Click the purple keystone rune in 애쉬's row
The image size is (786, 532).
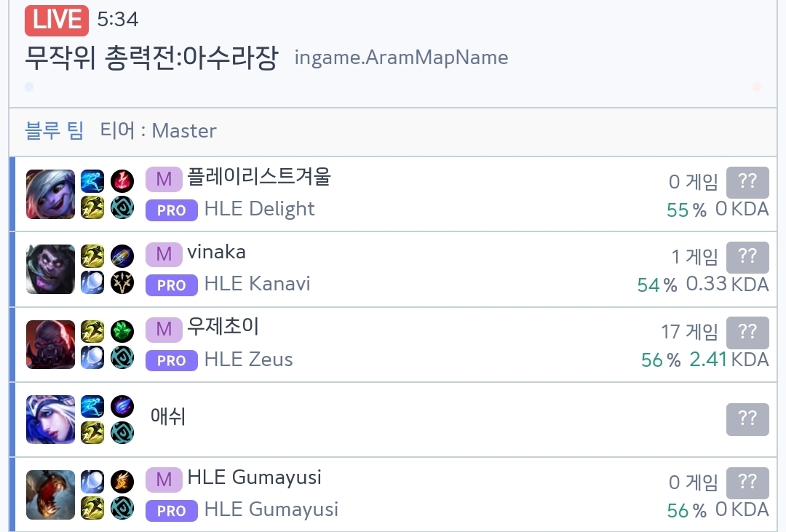click(x=122, y=406)
